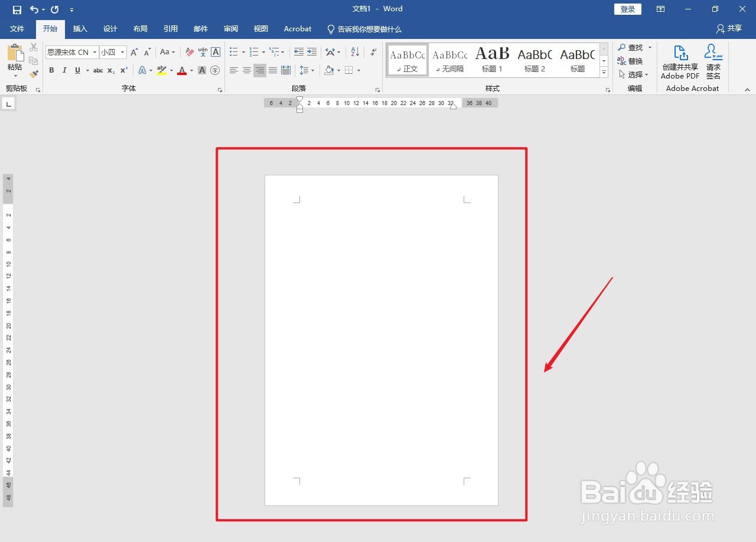Switch to the Acrobat tab

[298, 29]
